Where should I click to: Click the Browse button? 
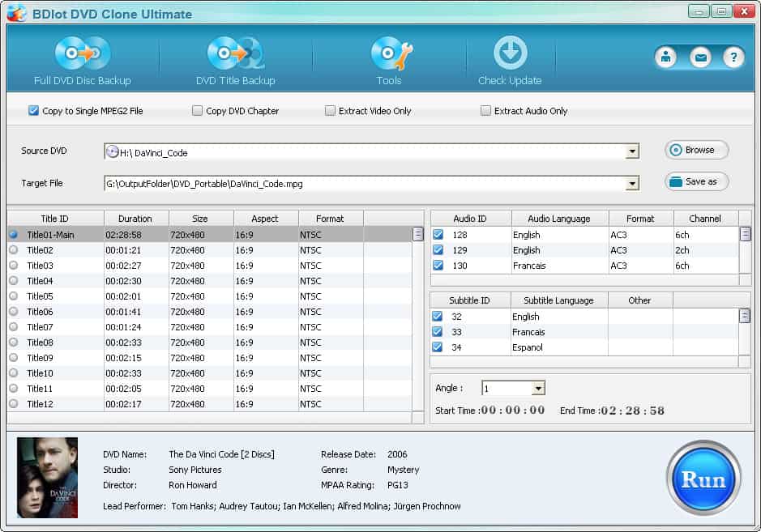coord(696,150)
